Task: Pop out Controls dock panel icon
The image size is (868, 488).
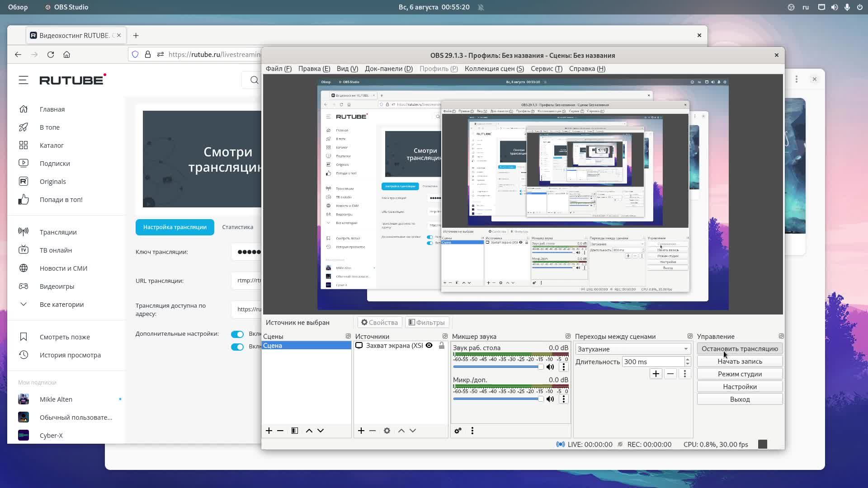Action: (x=781, y=336)
